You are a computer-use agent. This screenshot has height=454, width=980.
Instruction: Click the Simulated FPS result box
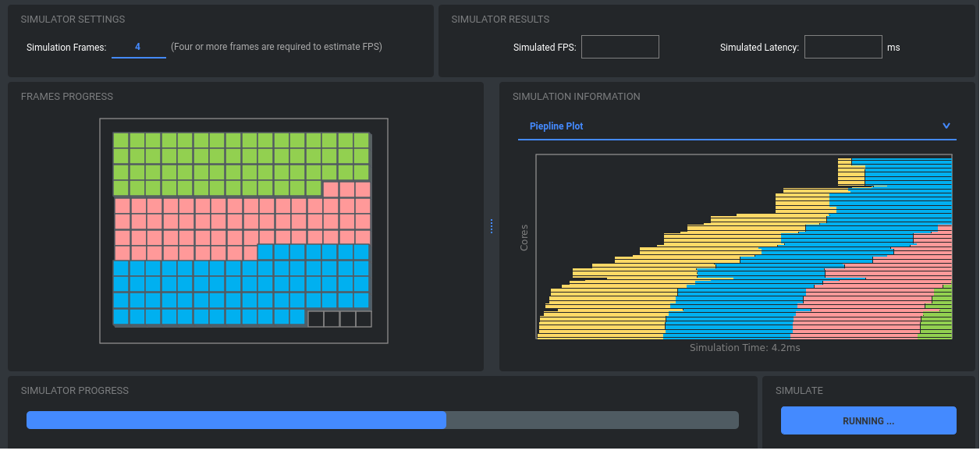[x=620, y=48]
